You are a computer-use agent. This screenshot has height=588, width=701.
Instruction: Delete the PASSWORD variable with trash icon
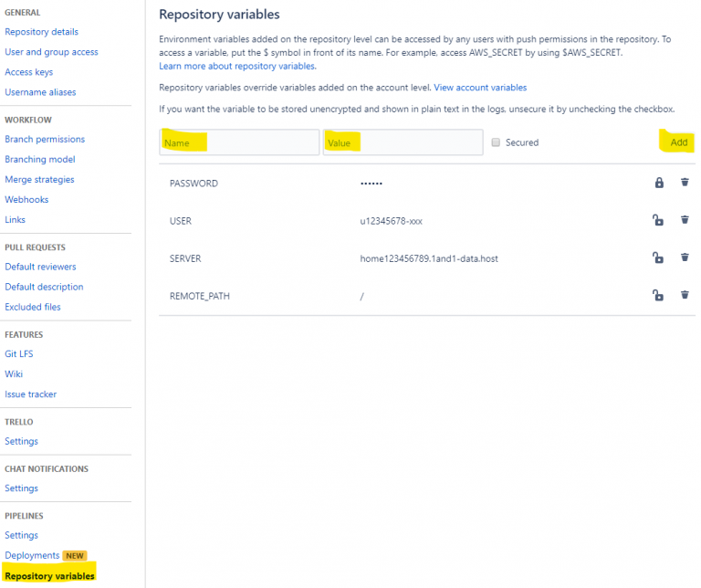pos(685,183)
